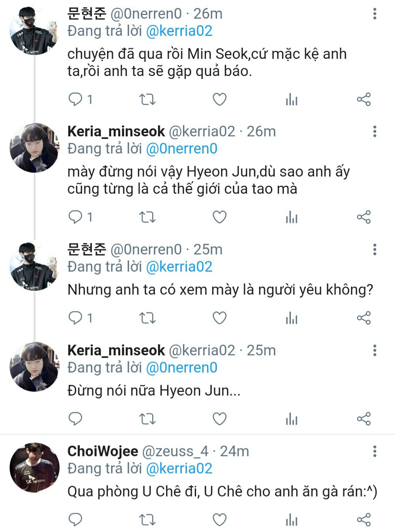Open @kerria02 mention in the first tweet
Viewport: 395px width, 532px height.
click(x=179, y=31)
